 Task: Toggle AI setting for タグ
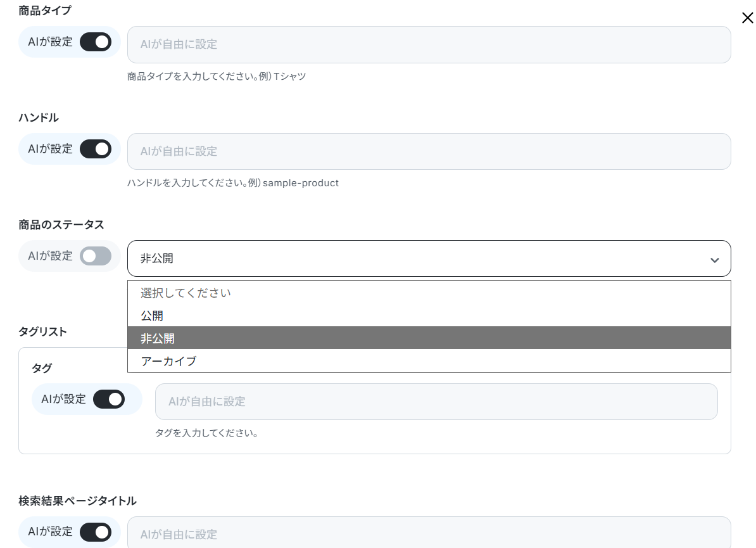[x=109, y=399]
